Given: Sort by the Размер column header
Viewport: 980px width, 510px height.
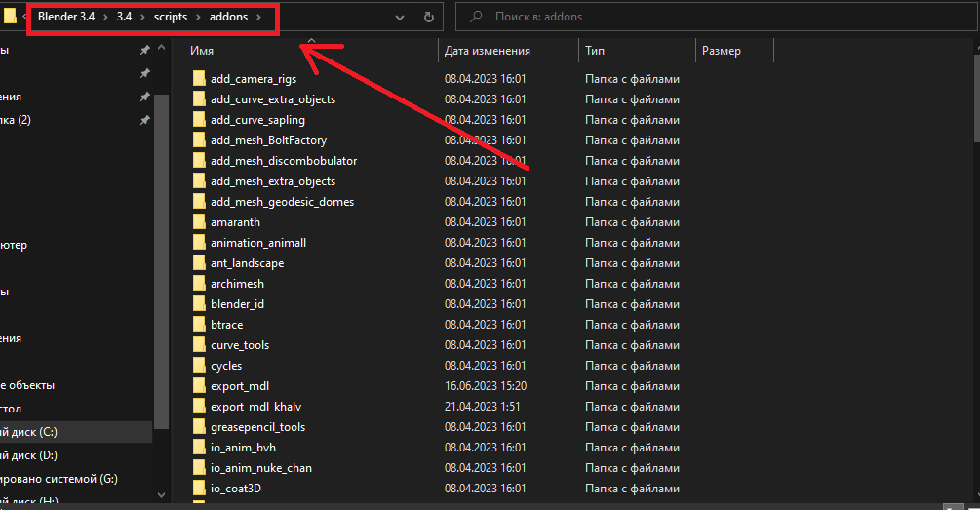Looking at the screenshot, I should coord(722,51).
